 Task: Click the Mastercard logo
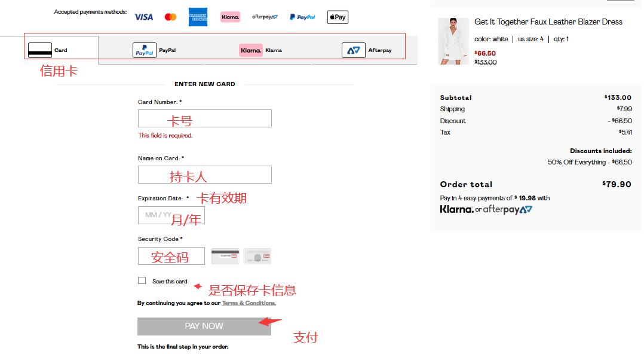(x=170, y=17)
